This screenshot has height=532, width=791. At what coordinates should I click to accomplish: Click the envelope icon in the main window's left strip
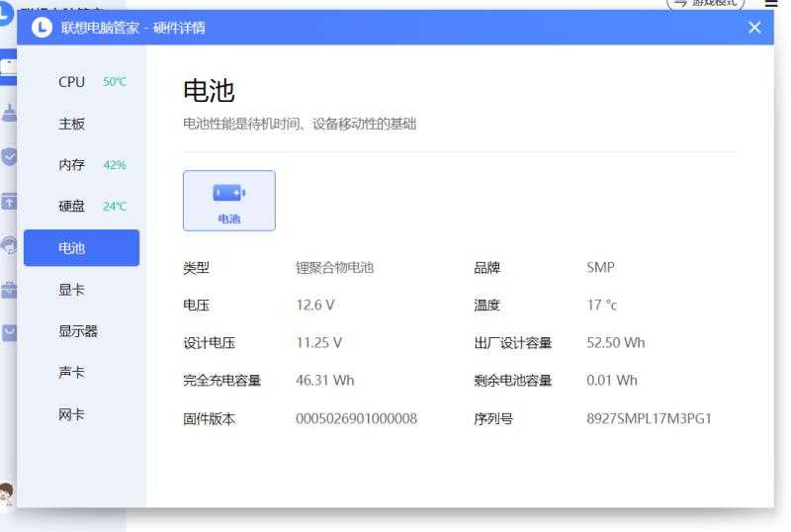pyautogui.click(x=9, y=333)
